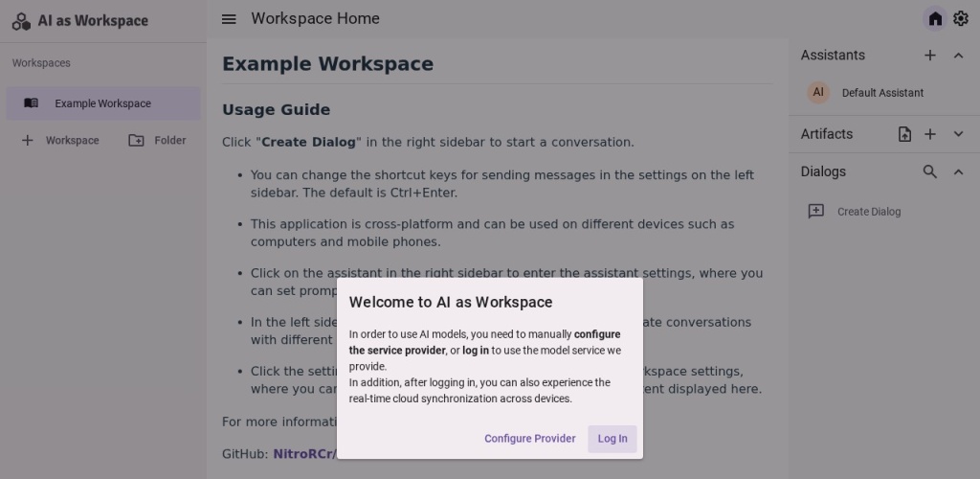
Task: Click the Workspace Home title
Action: (315, 19)
